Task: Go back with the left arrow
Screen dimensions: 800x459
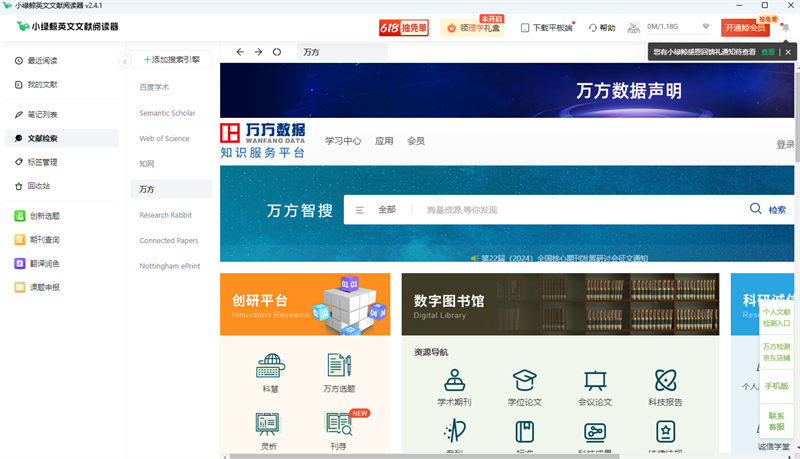Action: 240,52
